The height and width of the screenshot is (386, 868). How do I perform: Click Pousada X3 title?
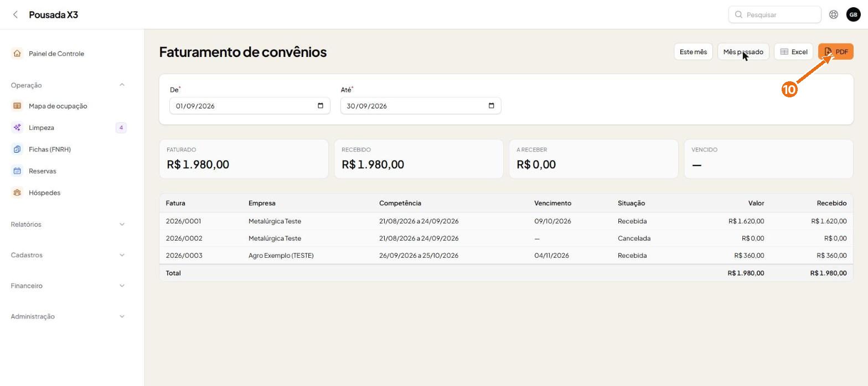click(x=53, y=14)
